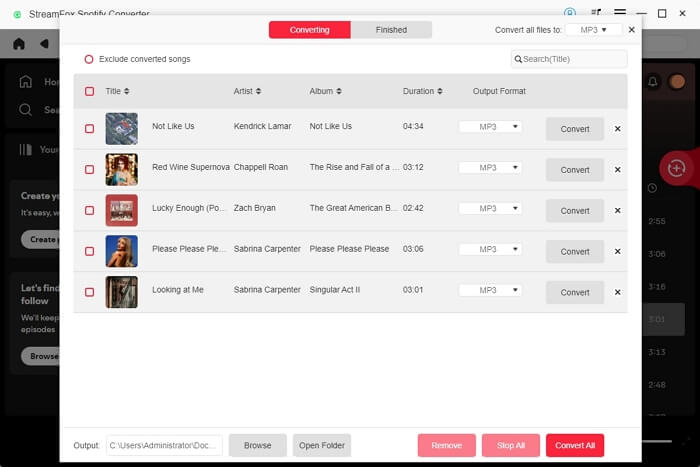Go back with the left arrow icon
Screen dimensions: 700x467
(44, 44)
